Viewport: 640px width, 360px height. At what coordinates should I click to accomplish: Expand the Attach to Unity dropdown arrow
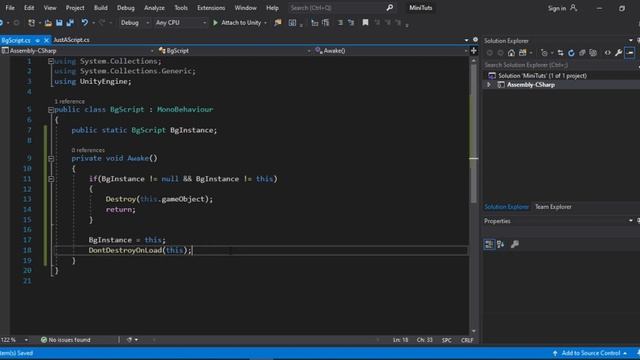click(265, 23)
